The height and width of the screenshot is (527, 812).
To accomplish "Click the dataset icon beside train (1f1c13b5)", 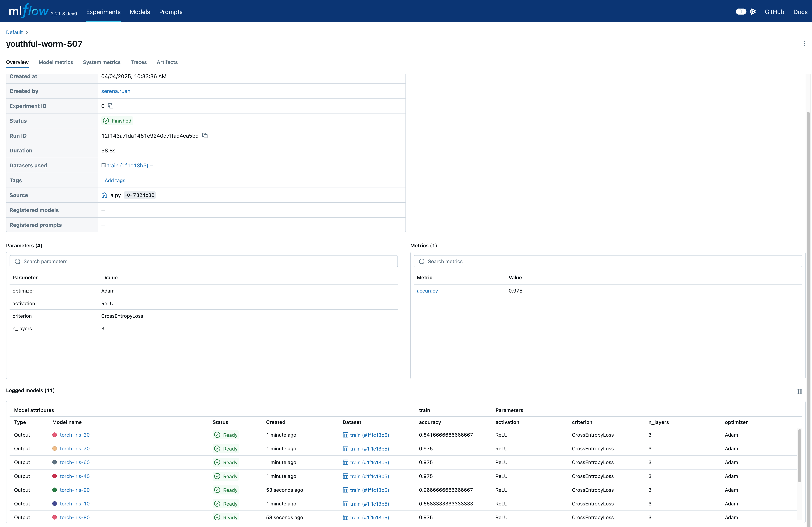I will [104, 165].
